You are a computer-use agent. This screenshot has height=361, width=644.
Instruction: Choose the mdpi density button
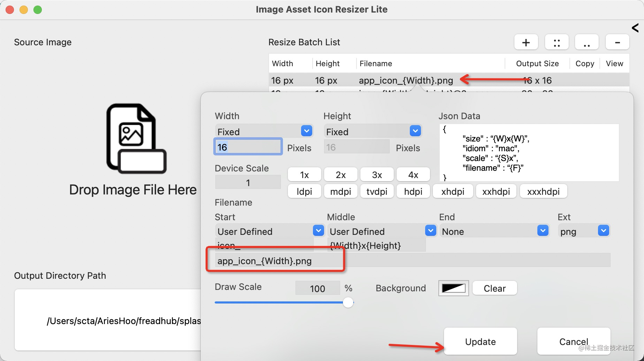click(x=341, y=191)
